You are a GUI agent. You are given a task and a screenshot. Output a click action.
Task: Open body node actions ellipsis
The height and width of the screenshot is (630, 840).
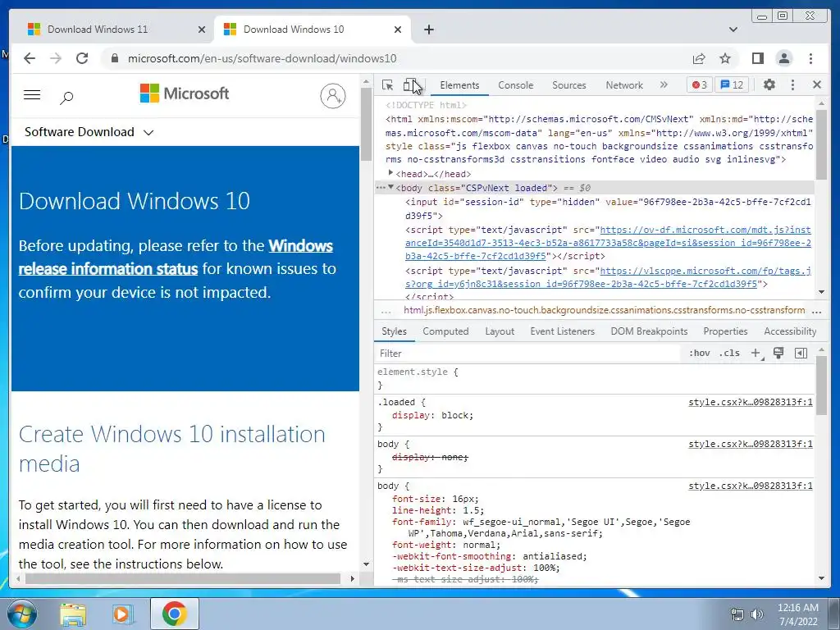click(x=381, y=188)
